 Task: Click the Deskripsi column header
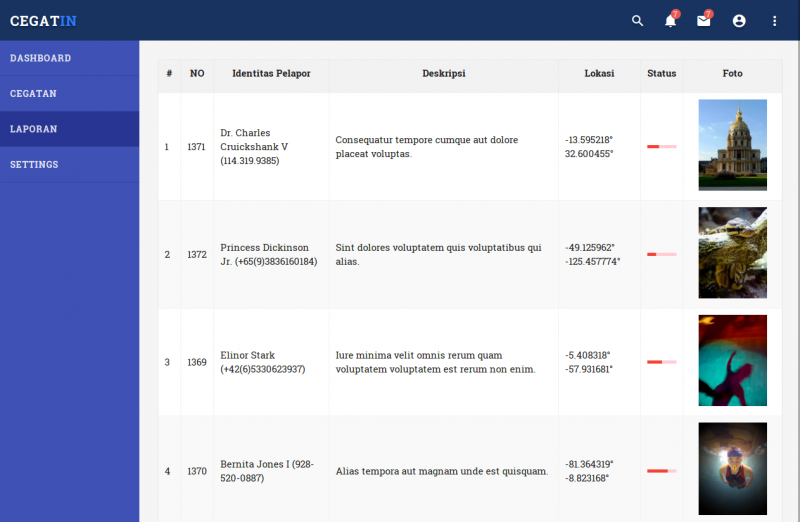coord(443,73)
